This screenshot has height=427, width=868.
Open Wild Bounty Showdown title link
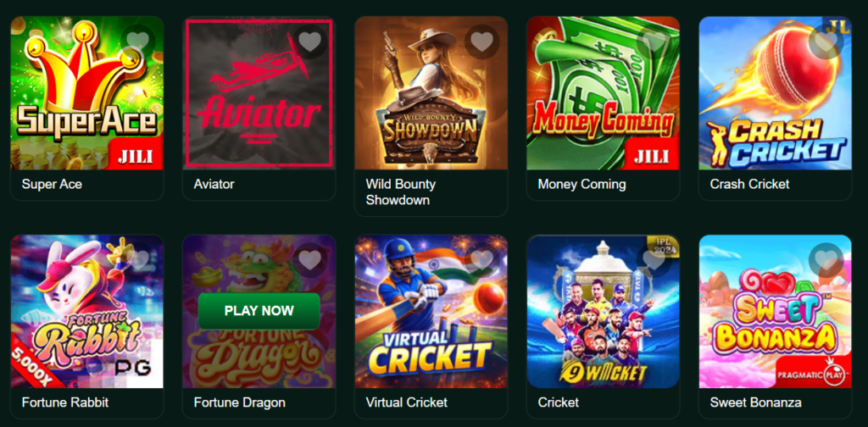coord(401,192)
